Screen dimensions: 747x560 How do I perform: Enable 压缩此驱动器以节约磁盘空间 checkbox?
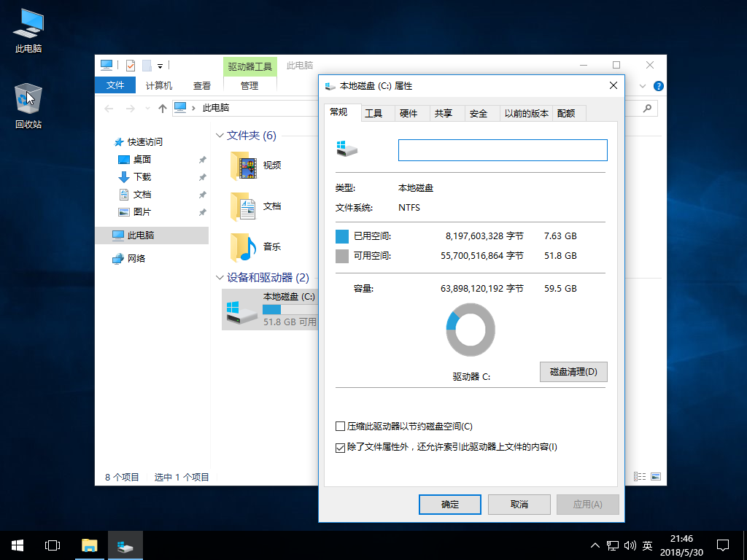(340, 427)
